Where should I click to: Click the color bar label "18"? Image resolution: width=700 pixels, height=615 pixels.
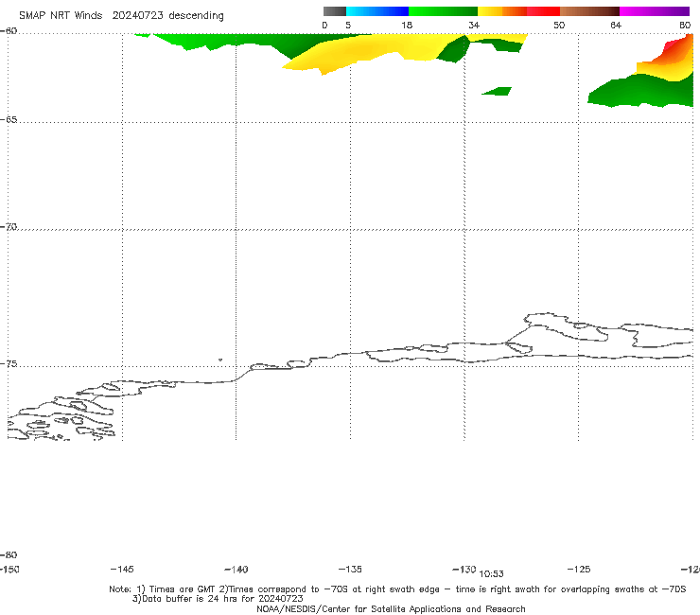tap(407, 25)
